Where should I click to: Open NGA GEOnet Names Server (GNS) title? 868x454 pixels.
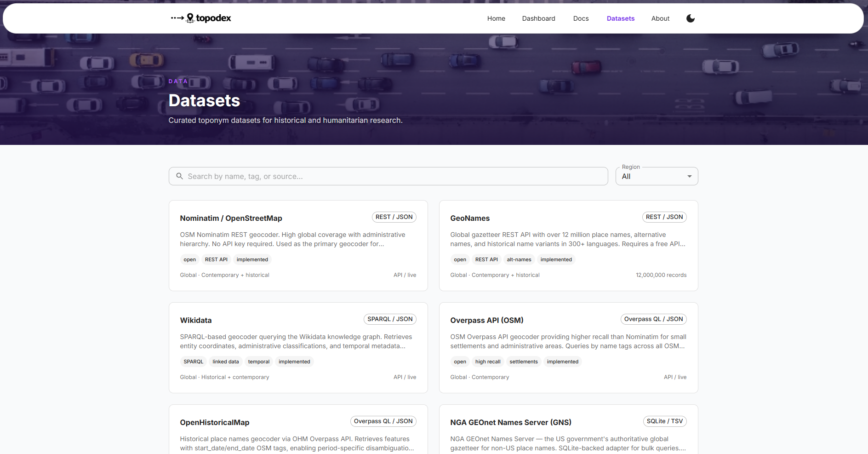[x=511, y=422]
